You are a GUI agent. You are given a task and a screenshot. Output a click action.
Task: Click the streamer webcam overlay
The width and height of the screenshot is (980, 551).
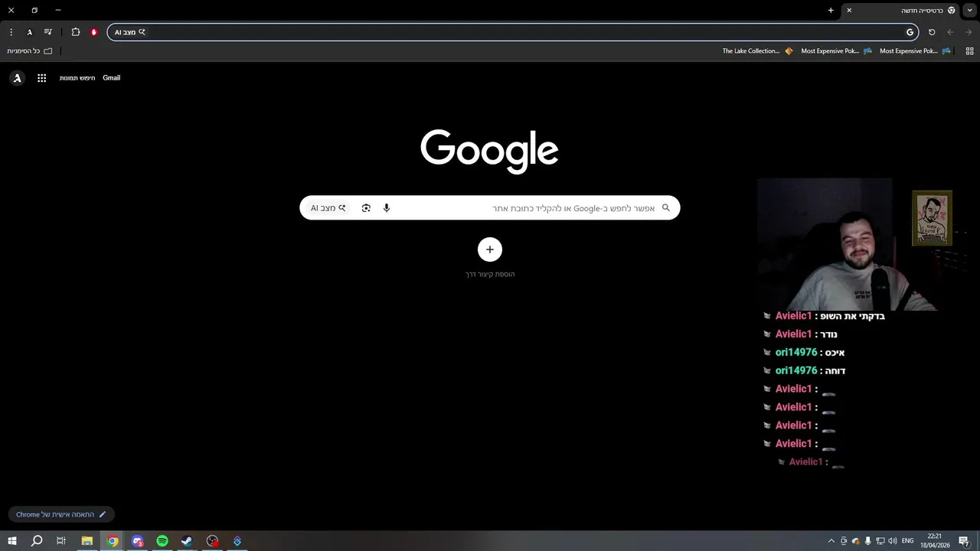pyautogui.click(x=846, y=244)
